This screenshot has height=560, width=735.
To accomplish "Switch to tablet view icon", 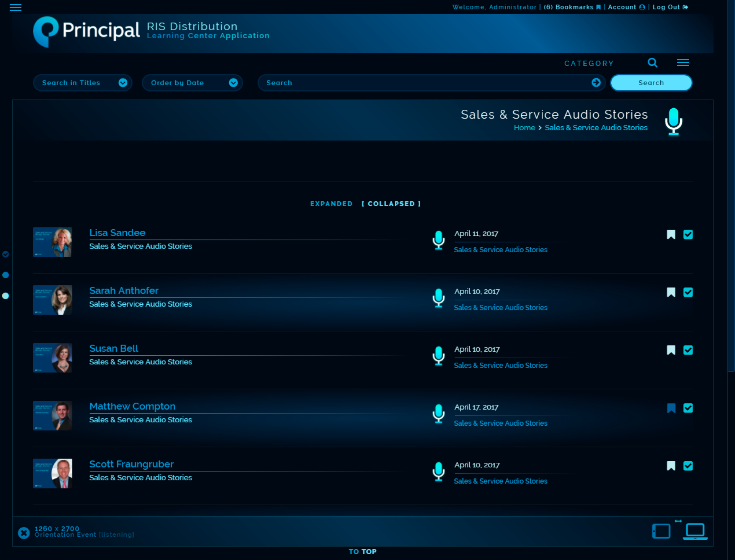I will 661,531.
